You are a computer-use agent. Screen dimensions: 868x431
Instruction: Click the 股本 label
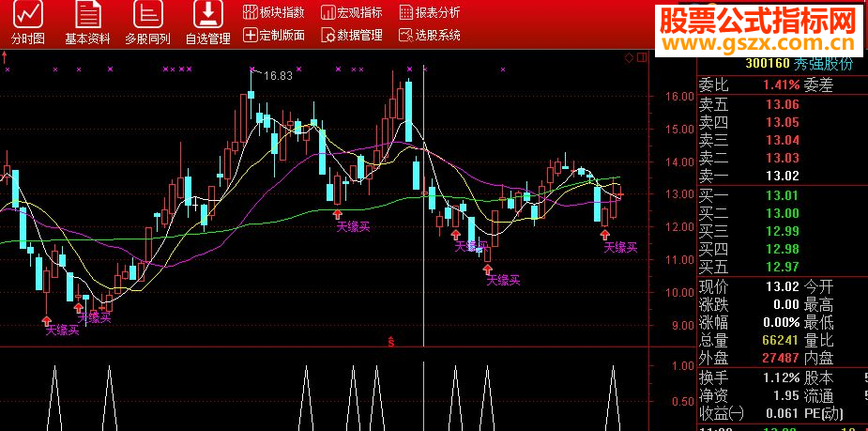pos(819,377)
